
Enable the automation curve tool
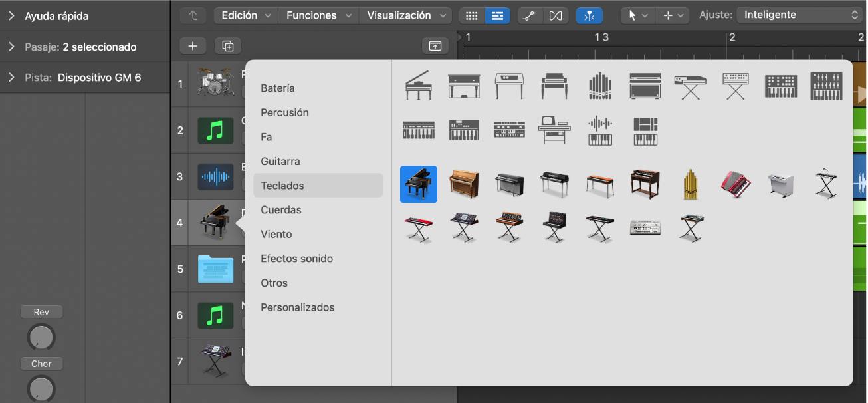pyautogui.click(x=530, y=15)
